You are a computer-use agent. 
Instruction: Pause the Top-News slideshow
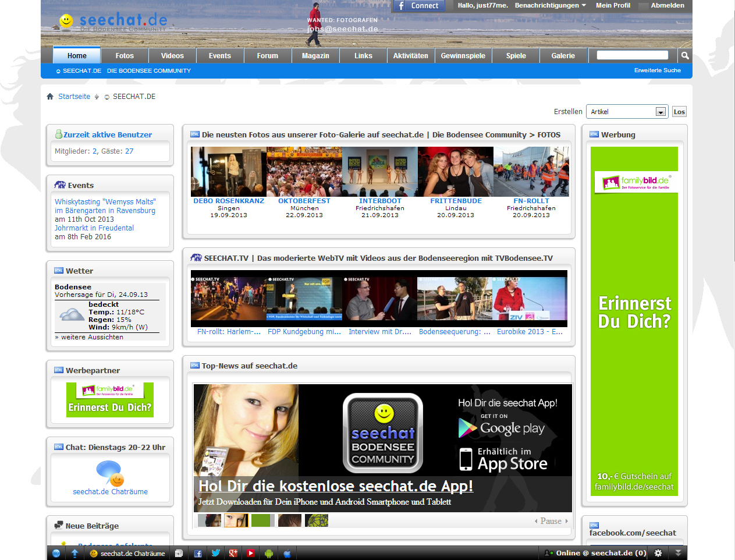pos(551,521)
